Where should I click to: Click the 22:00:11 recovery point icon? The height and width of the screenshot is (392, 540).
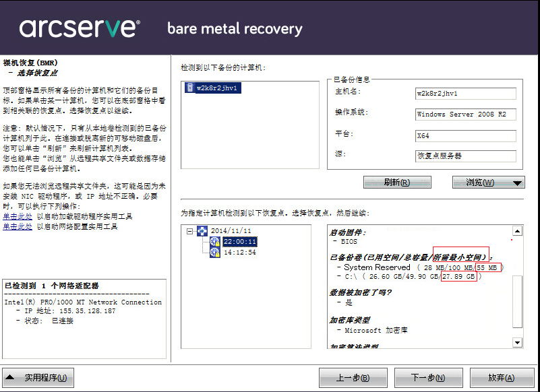(215, 242)
